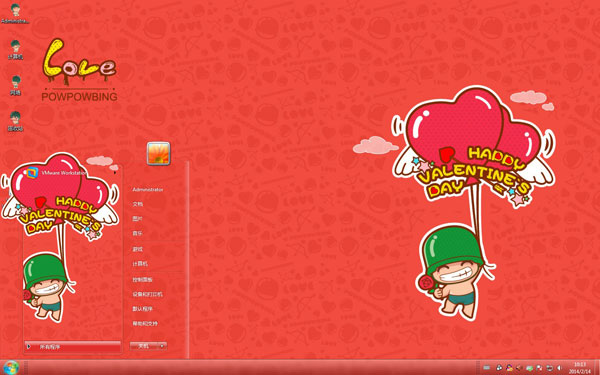Open 文档 in Start menu

137,204
